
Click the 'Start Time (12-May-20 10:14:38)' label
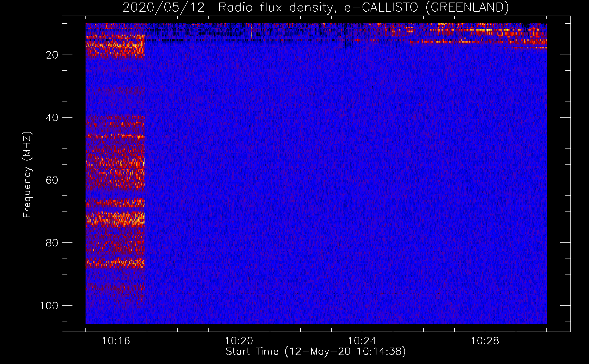tap(316, 352)
